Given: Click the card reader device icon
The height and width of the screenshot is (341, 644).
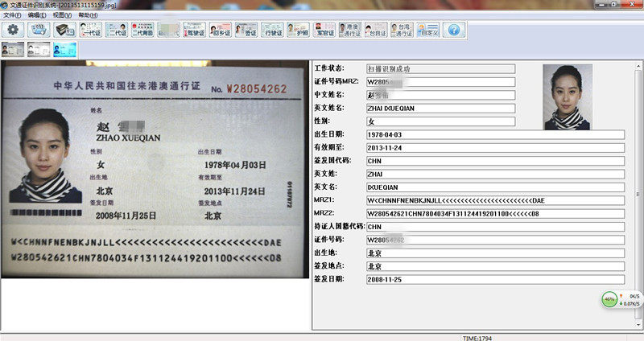Looking at the screenshot, I should click(39, 30).
